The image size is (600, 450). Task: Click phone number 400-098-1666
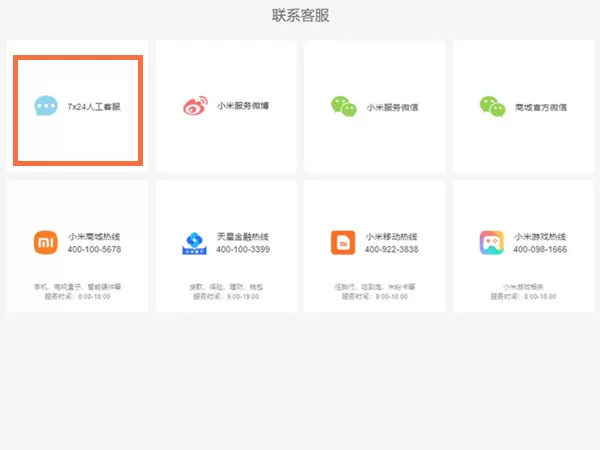(x=540, y=249)
